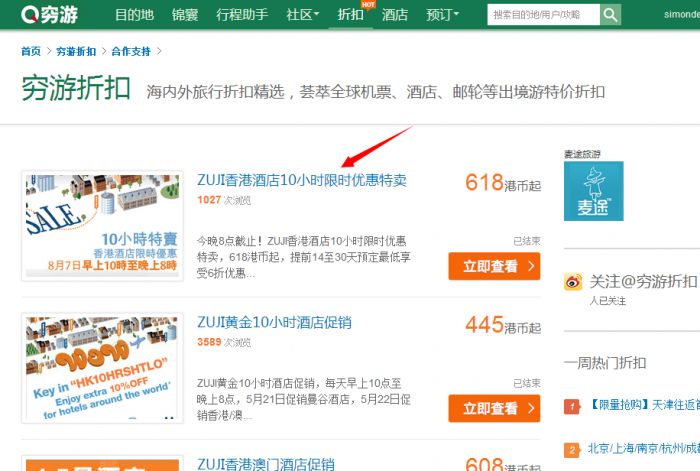The height and width of the screenshot is (471, 700).
Task: Go to 穷游折扣 breadcrumb link
Action: (76, 51)
